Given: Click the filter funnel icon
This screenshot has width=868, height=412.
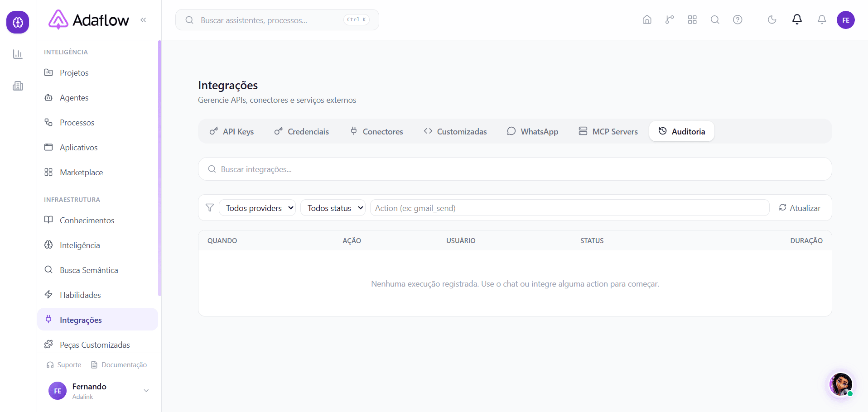Looking at the screenshot, I should point(210,208).
